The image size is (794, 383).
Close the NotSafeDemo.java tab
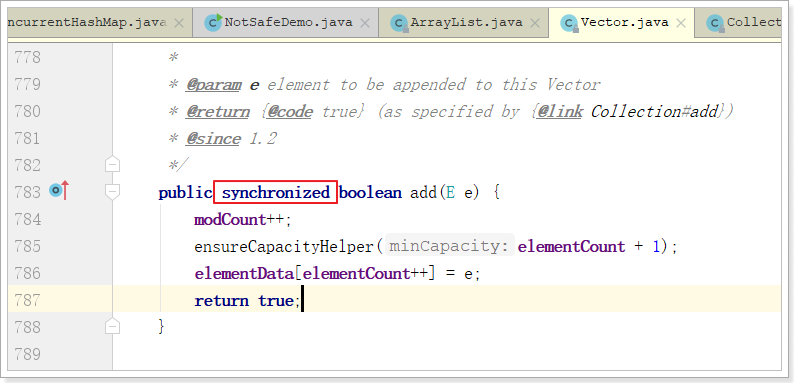364,23
